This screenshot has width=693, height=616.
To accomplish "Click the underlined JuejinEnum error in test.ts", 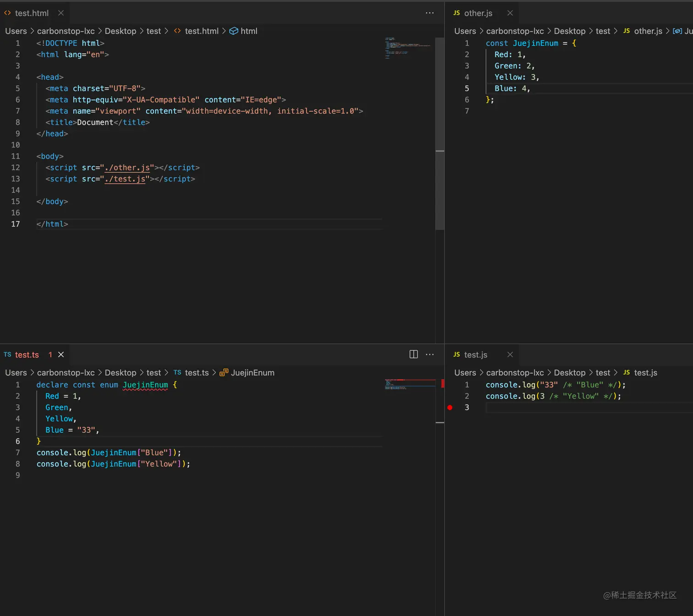I will point(145,385).
